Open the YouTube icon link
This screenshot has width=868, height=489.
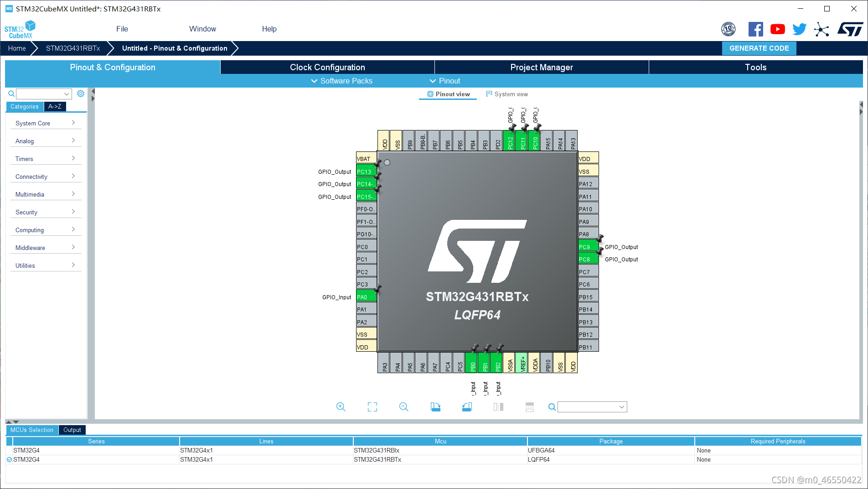(x=778, y=29)
